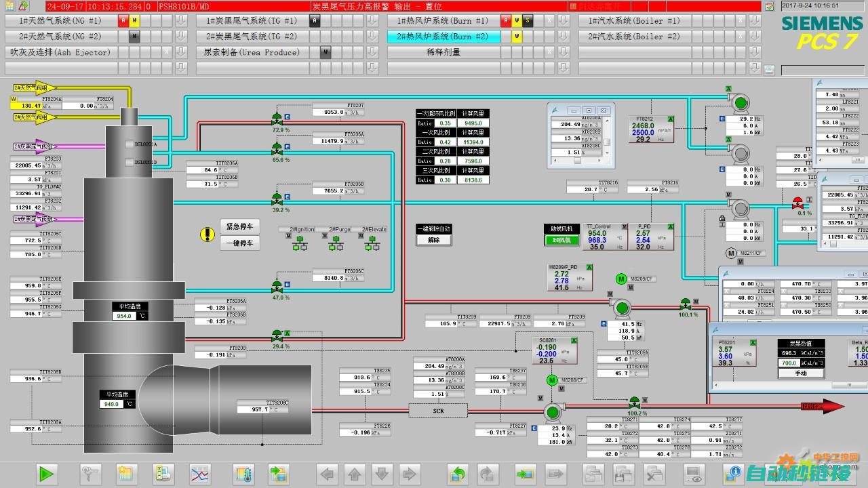Click the yellow warning exclamation icon
Image resolution: width=868 pixels, height=488 pixels.
[208, 235]
